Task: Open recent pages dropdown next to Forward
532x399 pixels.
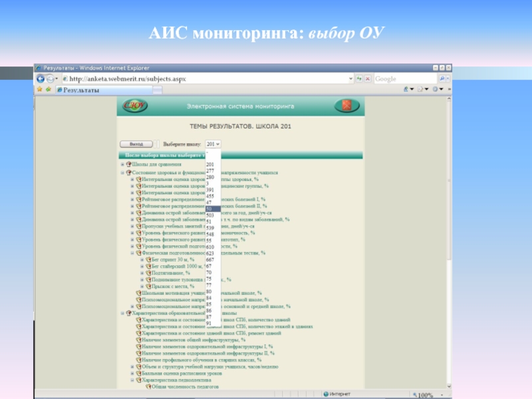Action: coord(57,78)
